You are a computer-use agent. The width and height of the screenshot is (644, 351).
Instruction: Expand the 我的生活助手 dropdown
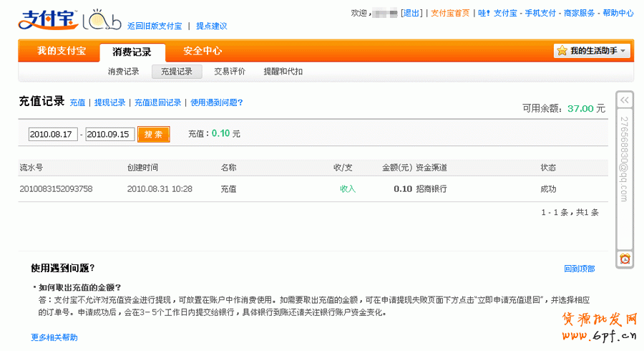623,51
